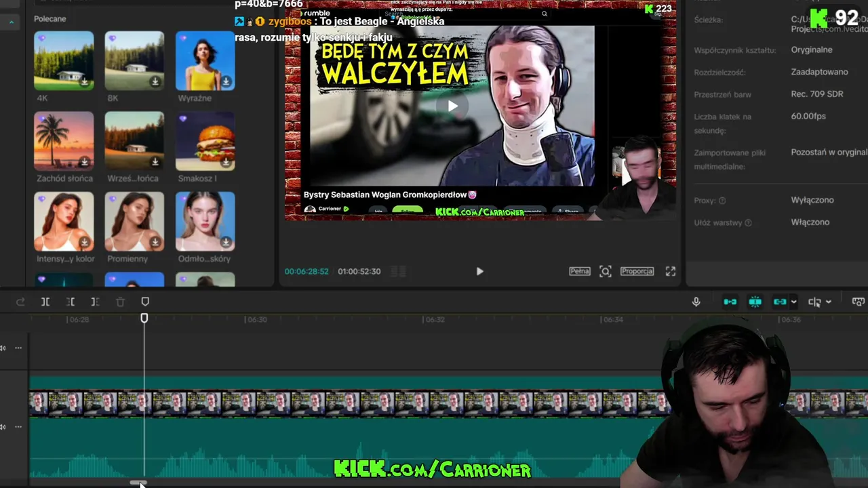868x488 pixels.
Task: Toggle the main track magnet
Action: (730, 302)
